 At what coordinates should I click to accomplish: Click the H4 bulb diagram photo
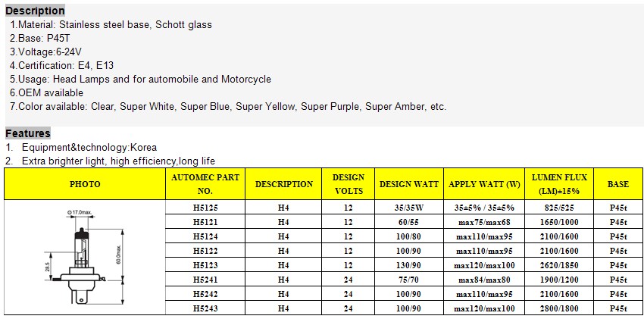click(85, 257)
